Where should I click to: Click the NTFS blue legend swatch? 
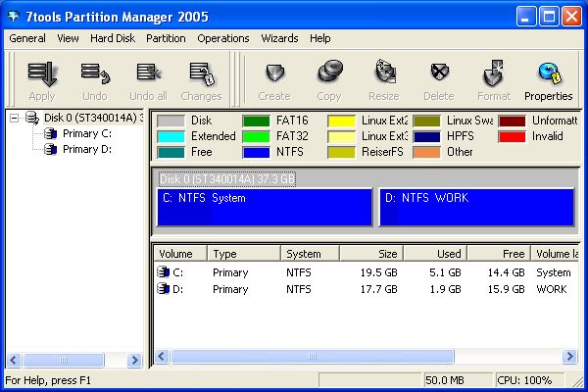(256, 152)
